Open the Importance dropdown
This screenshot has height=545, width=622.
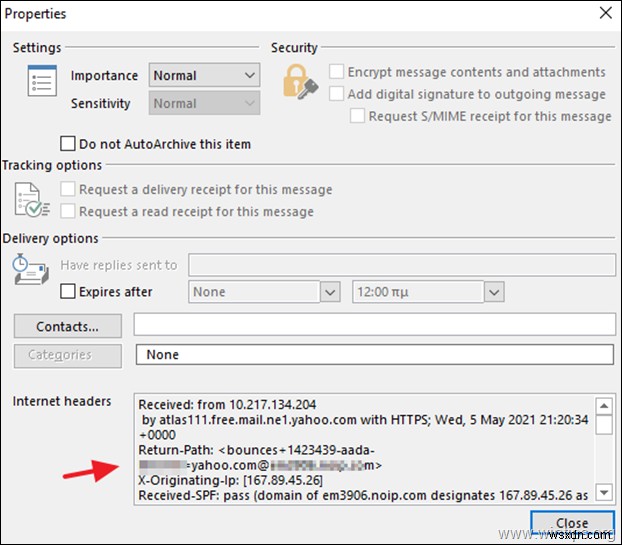tap(204, 75)
